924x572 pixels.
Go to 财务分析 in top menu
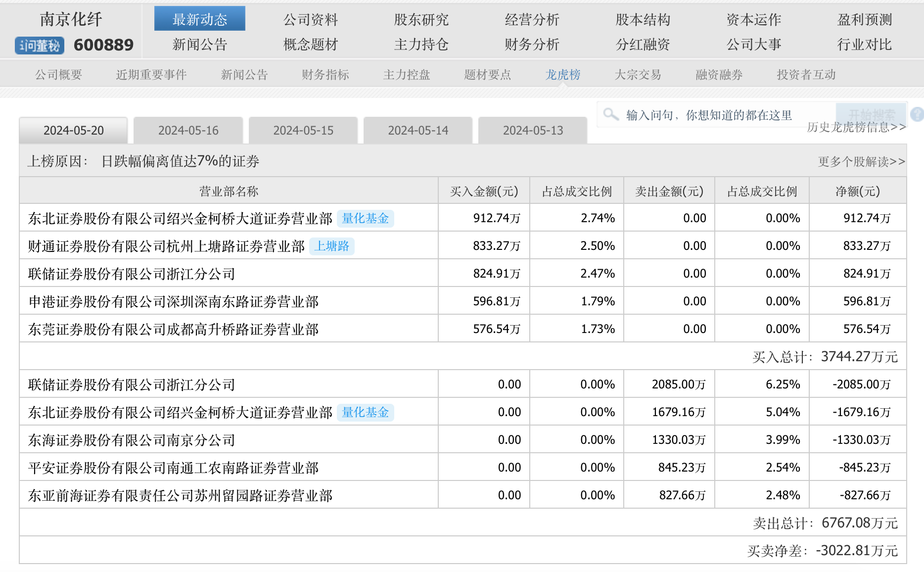tap(532, 45)
